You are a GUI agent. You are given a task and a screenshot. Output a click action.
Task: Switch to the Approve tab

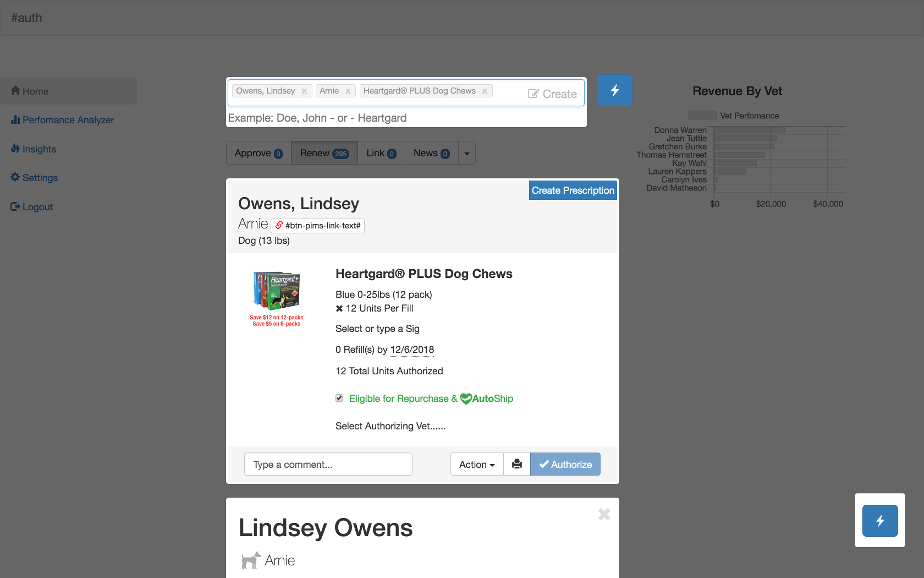258,153
